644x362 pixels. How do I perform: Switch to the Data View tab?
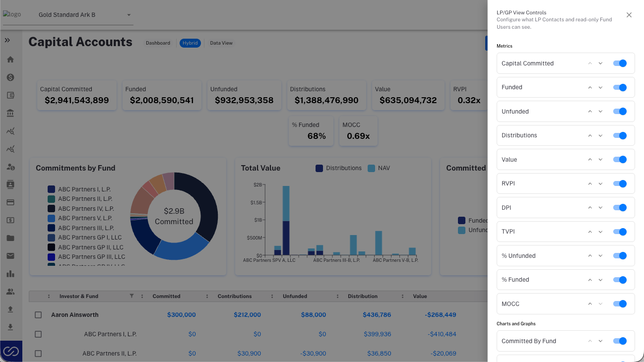point(221,43)
